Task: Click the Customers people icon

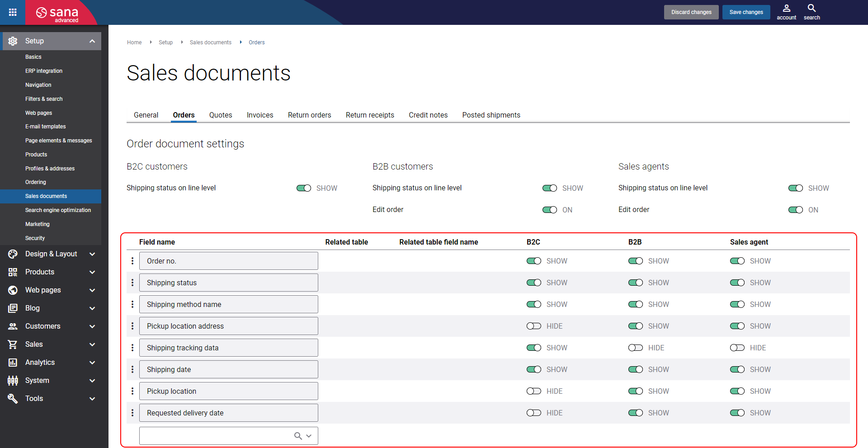Action: pos(13,326)
